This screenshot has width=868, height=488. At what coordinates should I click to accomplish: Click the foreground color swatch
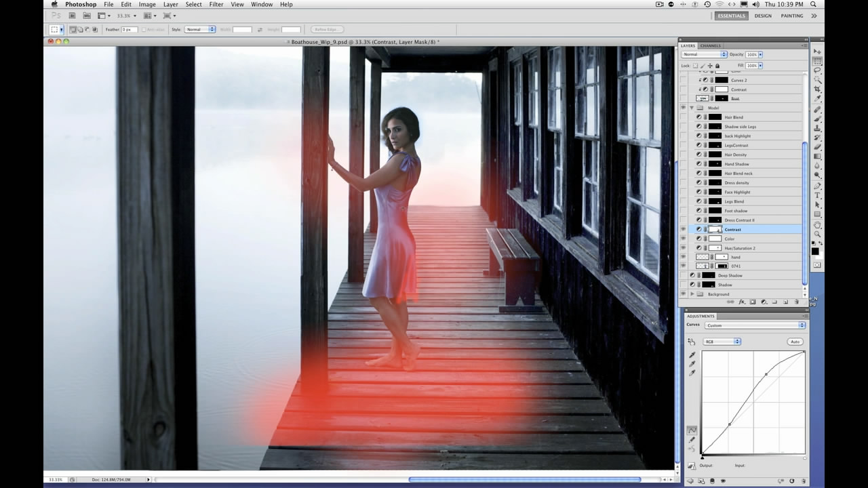coord(815,251)
